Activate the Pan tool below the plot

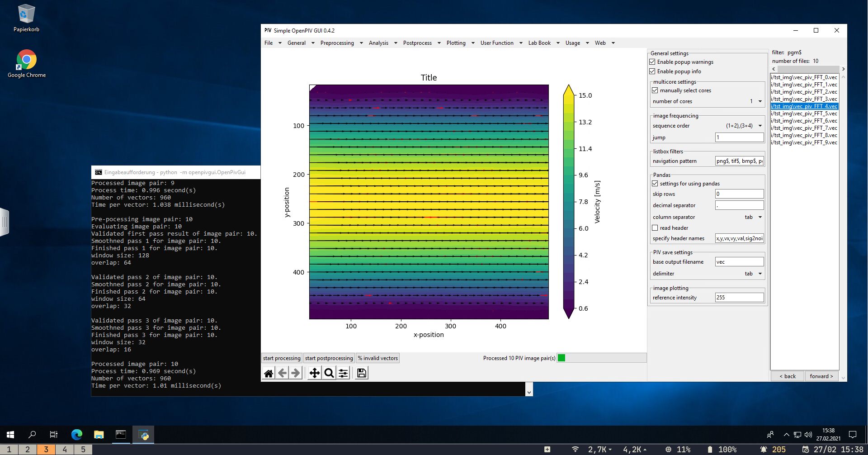coord(314,373)
